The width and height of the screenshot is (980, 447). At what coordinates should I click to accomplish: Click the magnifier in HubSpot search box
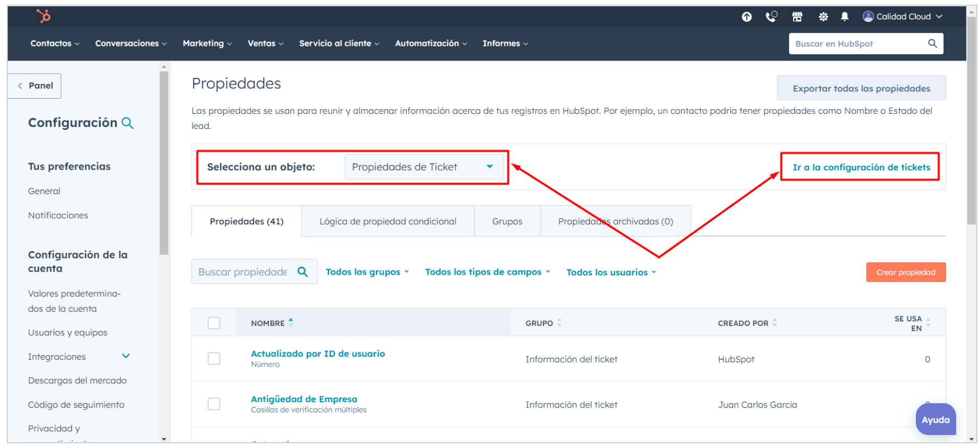(932, 43)
